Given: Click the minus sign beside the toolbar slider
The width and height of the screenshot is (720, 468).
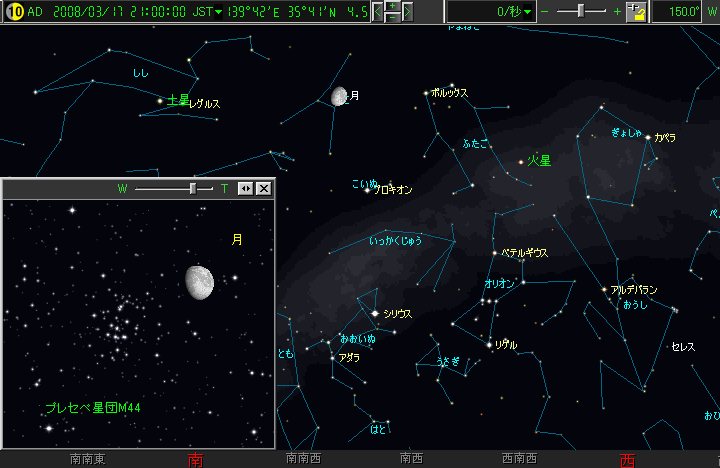Looking at the screenshot, I should click(x=545, y=12).
